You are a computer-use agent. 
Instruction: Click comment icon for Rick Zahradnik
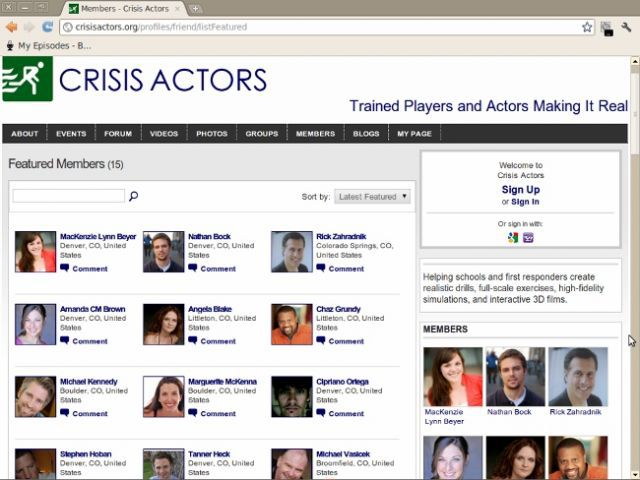click(321, 268)
